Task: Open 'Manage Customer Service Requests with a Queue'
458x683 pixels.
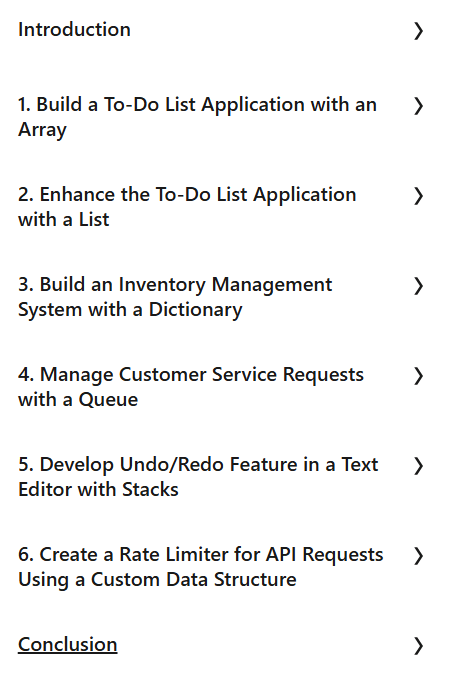Action: point(191,387)
